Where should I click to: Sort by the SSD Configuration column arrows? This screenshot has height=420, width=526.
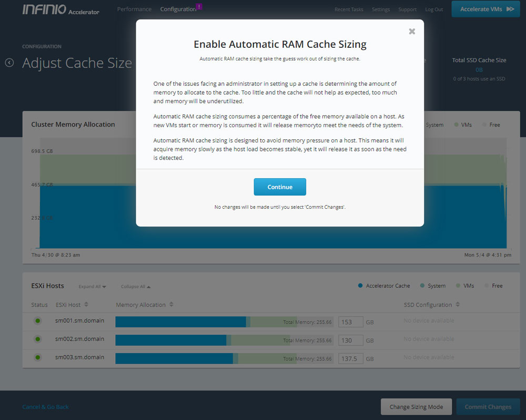458,305
